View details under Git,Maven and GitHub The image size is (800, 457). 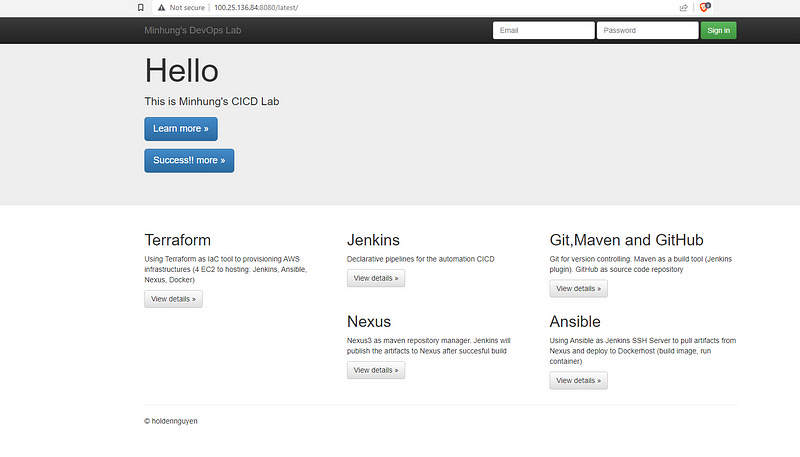[x=579, y=289]
